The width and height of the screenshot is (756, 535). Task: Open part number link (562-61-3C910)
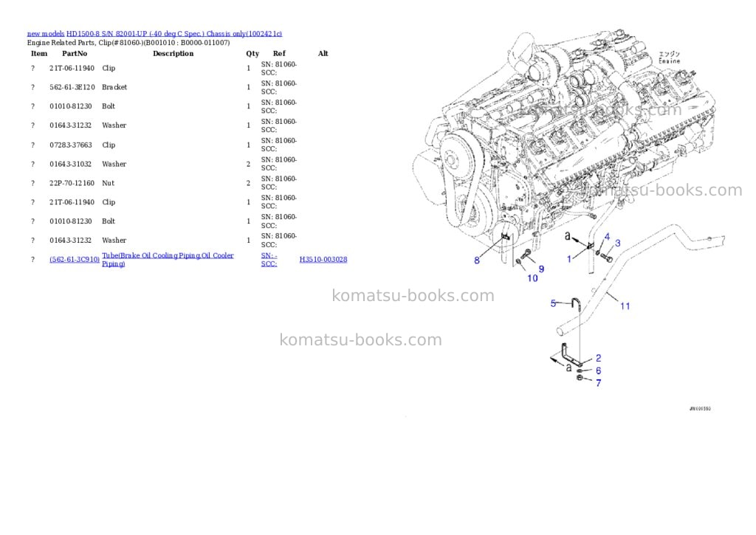[x=75, y=259]
